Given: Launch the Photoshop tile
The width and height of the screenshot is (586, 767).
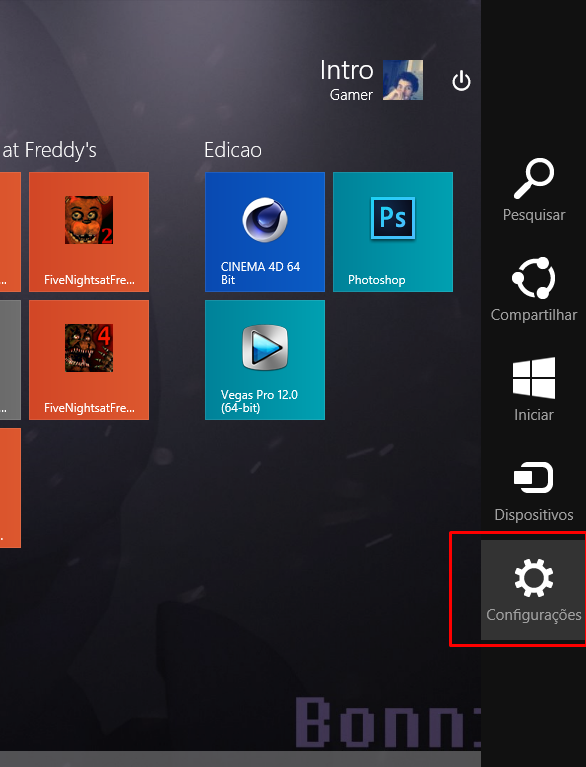Looking at the screenshot, I should [393, 232].
